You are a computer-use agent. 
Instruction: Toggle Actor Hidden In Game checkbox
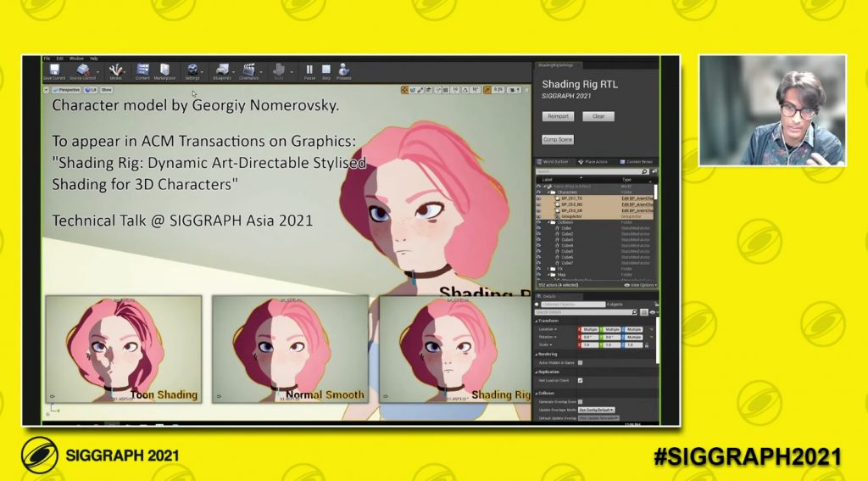tap(580, 363)
